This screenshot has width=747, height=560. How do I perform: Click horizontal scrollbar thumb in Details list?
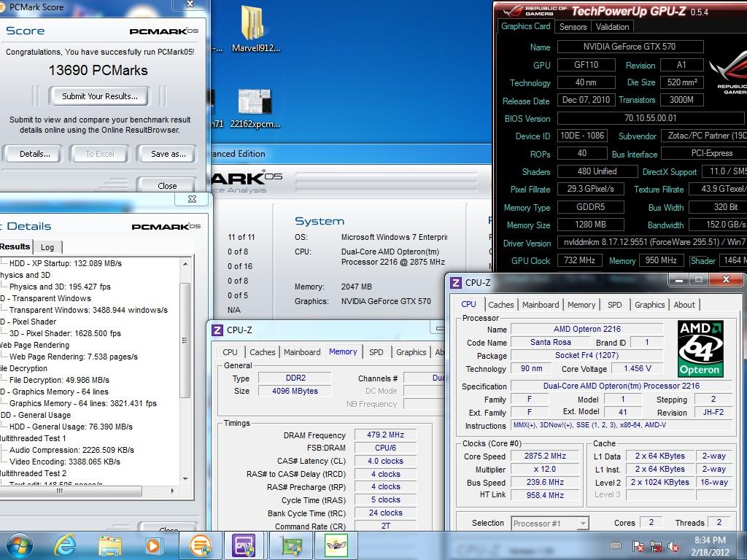pos(66,491)
